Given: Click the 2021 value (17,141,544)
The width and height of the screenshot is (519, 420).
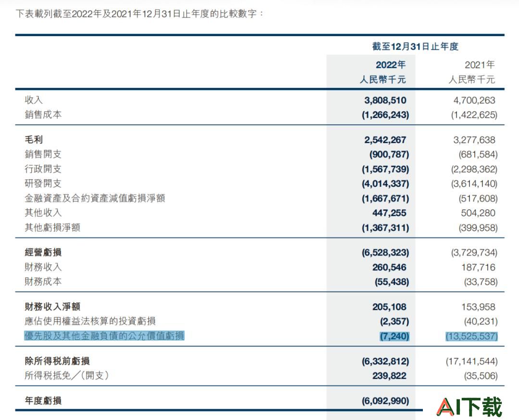Looking at the screenshot, I should tap(472, 361).
